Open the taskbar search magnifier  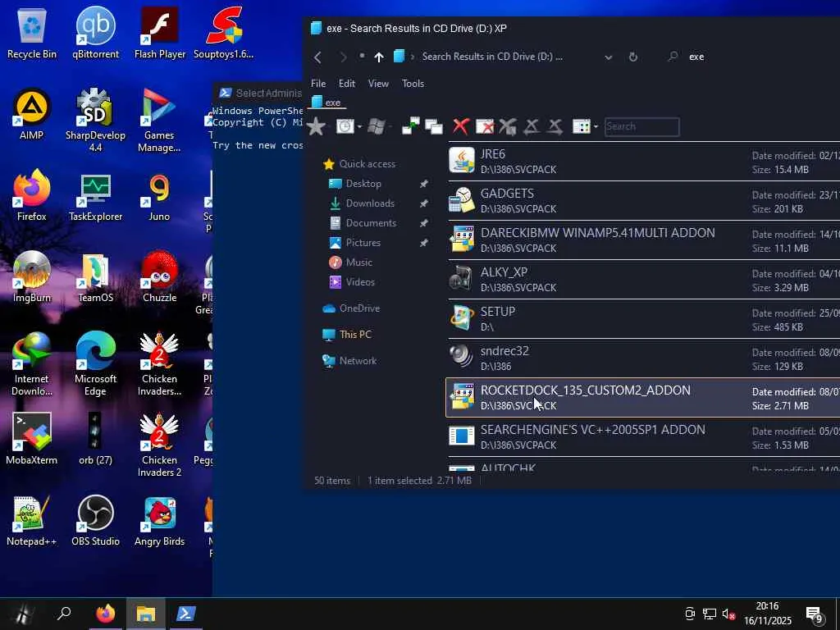(64, 614)
